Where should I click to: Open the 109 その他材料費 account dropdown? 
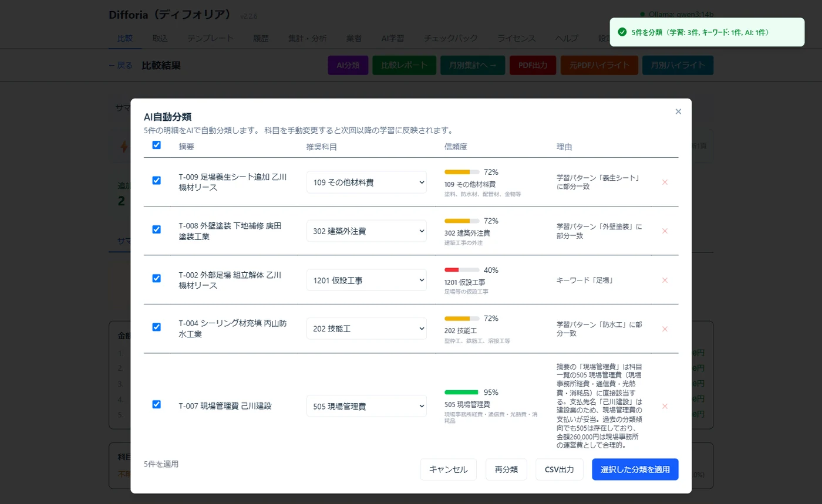pyautogui.click(x=366, y=182)
